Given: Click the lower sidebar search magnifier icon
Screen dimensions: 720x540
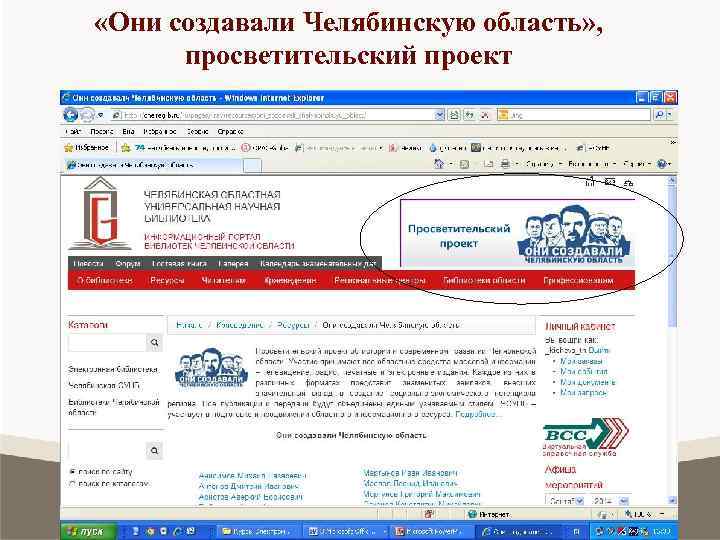Looking at the screenshot, I should pos(154,451).
